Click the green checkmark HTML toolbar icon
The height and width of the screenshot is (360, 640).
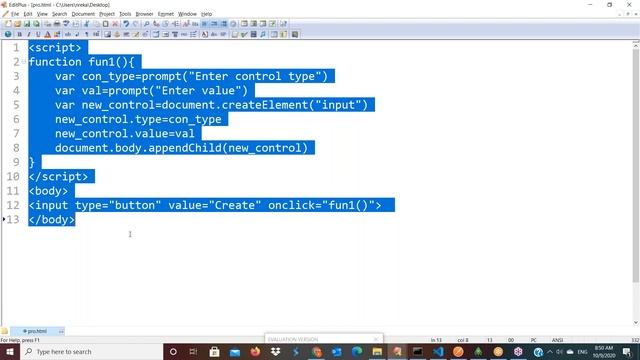click(244, 34)
